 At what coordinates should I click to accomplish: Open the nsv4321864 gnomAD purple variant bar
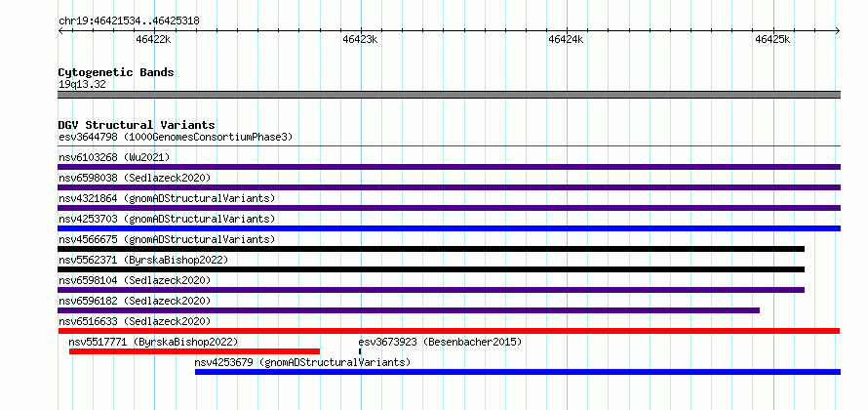pyautogui.click(x=449, y=208)
